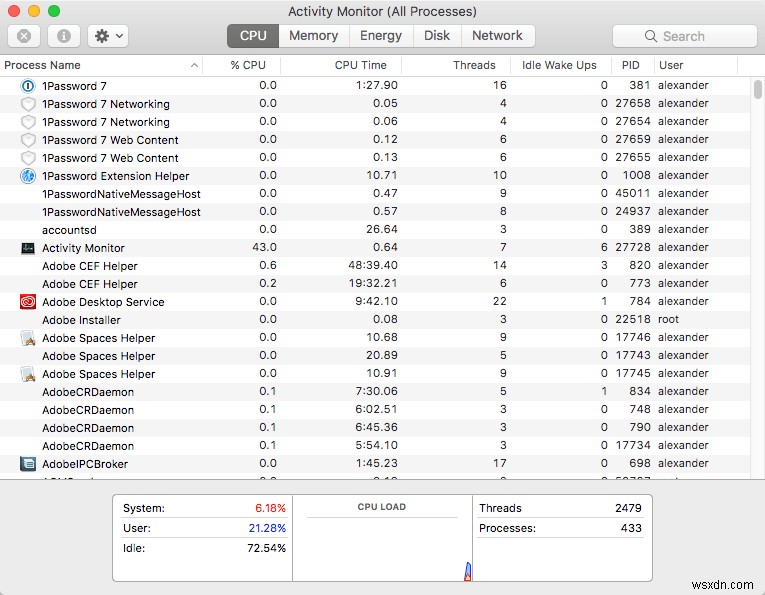Switch to the Disk tab
Viewport: 765px width, 595px height.
437,36
